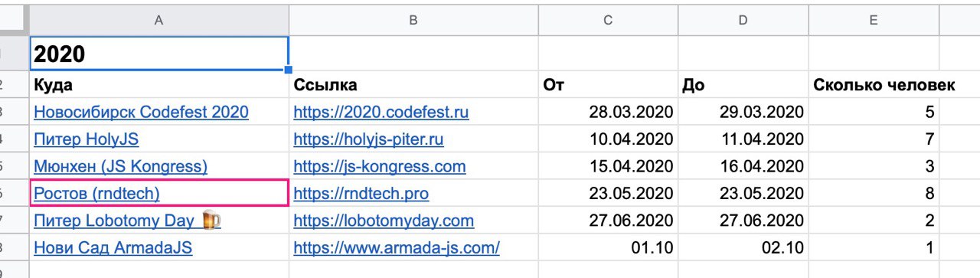The height and width of the screenshot is (278, 980).
Task: Click the beer mug emoji icon
Action: tap(211, 221)
